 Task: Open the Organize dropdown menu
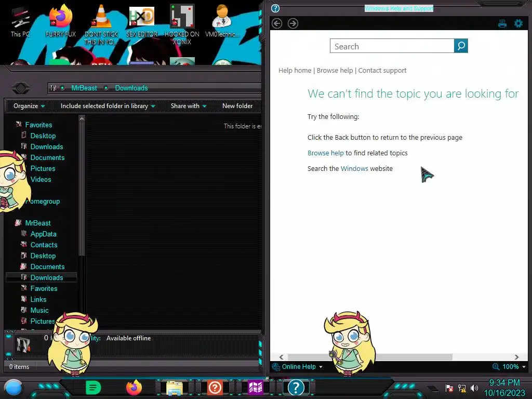click(29, 106)
